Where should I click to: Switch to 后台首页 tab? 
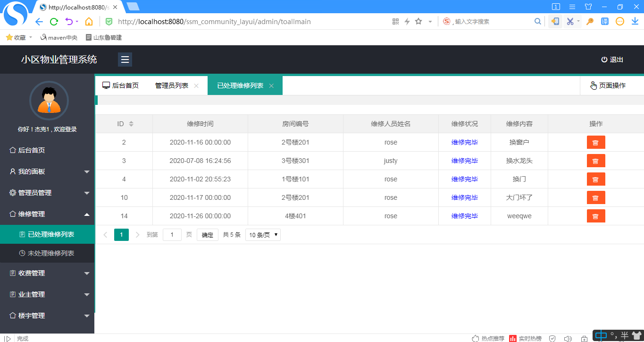[121, 85]
